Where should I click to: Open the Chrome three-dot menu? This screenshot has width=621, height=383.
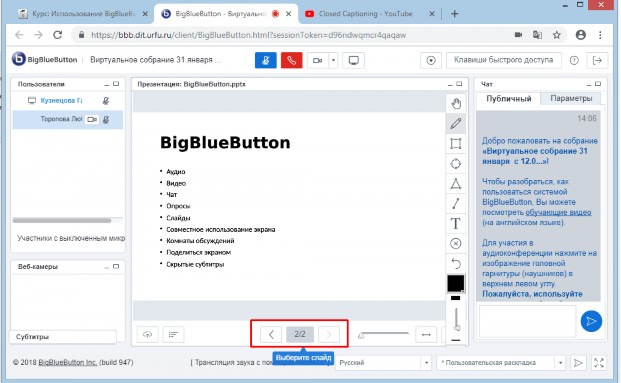click(x=600, y=35)
